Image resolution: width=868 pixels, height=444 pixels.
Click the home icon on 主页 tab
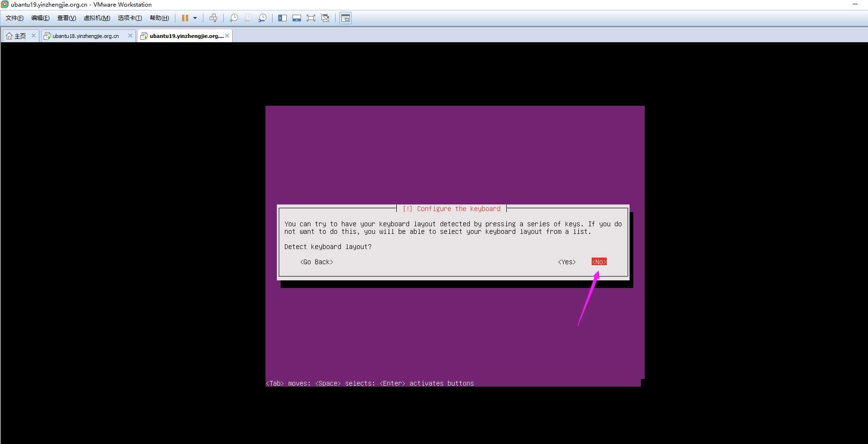(9, 36)
